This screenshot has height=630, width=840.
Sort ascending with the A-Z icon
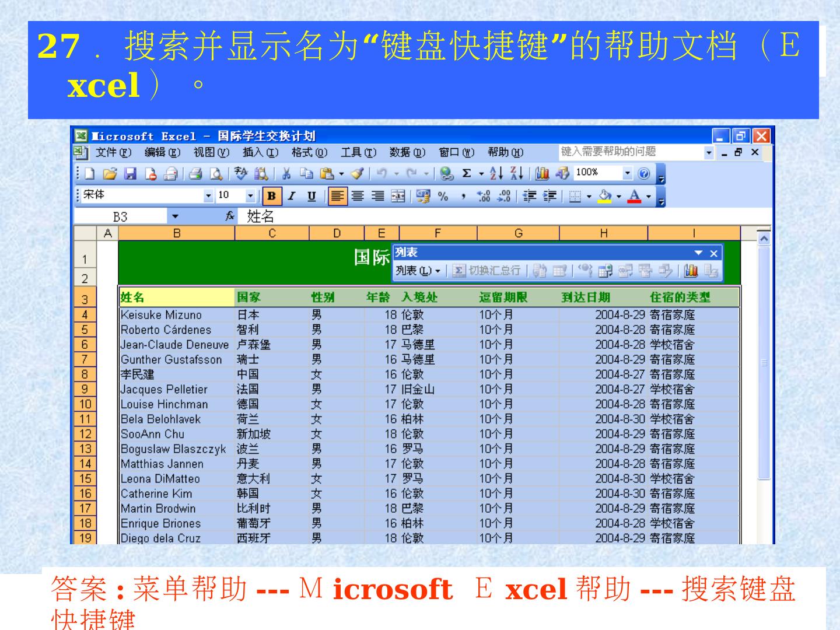(x=496, y=173)
